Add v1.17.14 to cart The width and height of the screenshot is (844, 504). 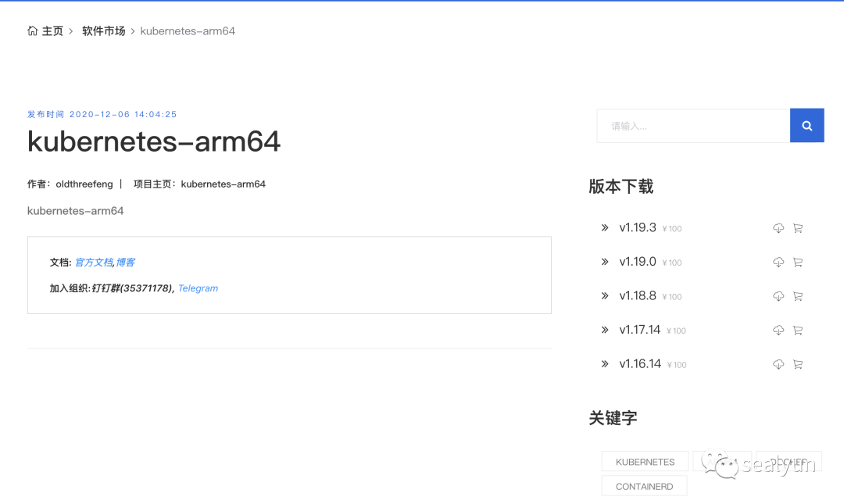coord(798,330)
